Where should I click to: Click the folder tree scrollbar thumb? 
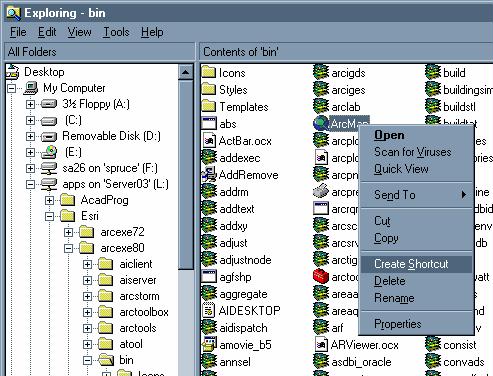coord(186,174)
